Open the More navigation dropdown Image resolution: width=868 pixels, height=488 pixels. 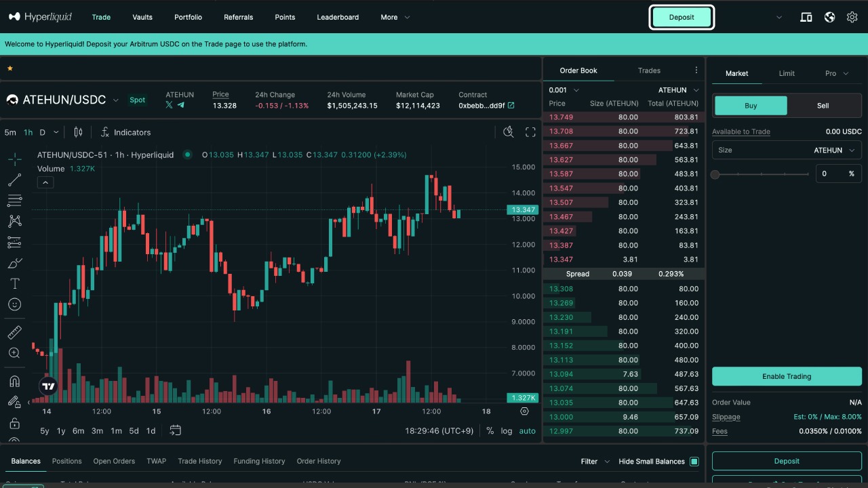tap(395, 17)
